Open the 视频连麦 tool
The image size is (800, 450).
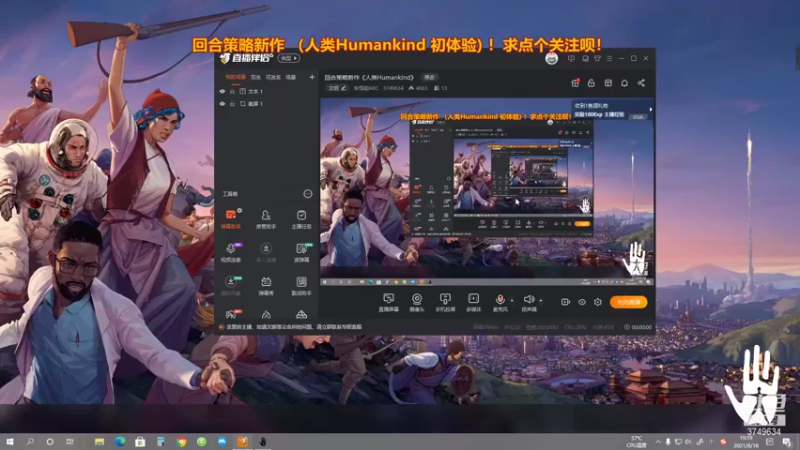tap(231, 252)
